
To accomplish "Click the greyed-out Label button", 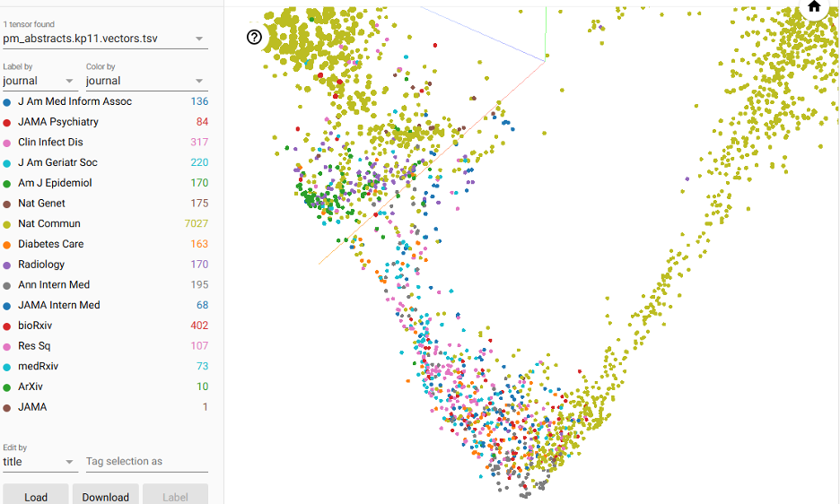I will [x=175, y=496].
